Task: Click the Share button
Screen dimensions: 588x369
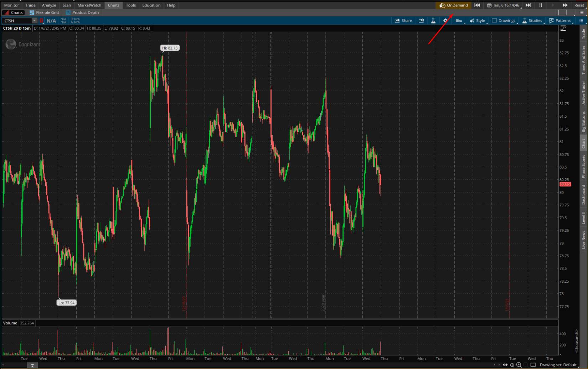Action: click(x=403, y=21)
